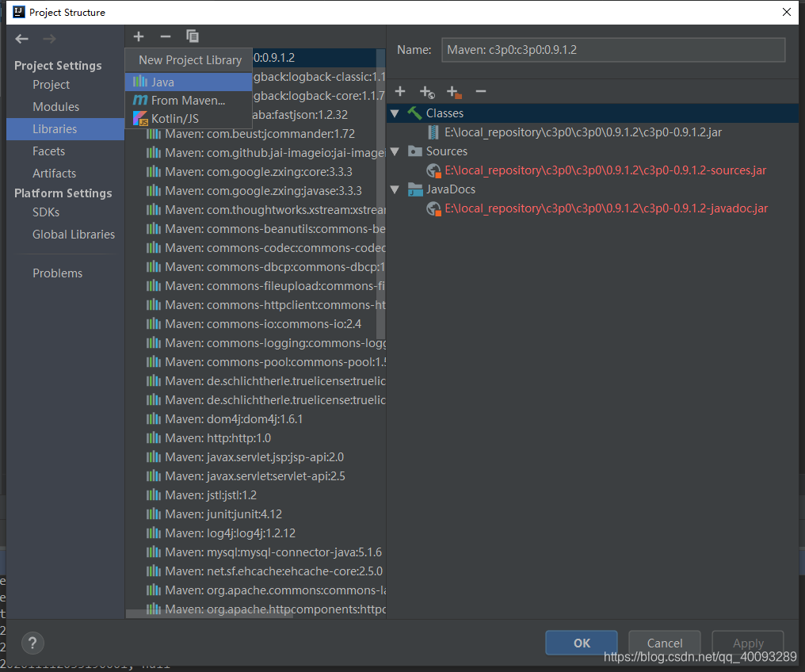Select the c3p0-0.9.1.2-javadoc.jar path
Screen dimensions: 805x672
pyautogui.click(x=606, y=208)
